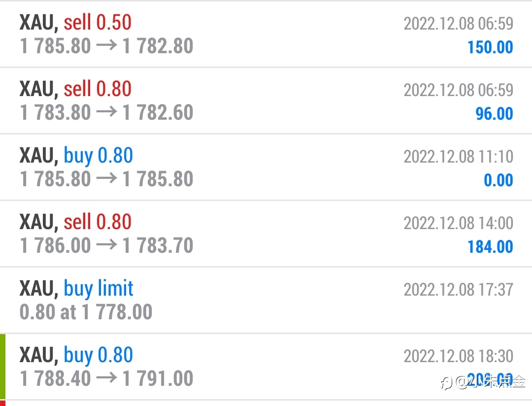The height and width of the screenshot is (406, 532).
Task: Click the 0.80 at 1 778.00 order detail
Action: [x=86, y=312]
